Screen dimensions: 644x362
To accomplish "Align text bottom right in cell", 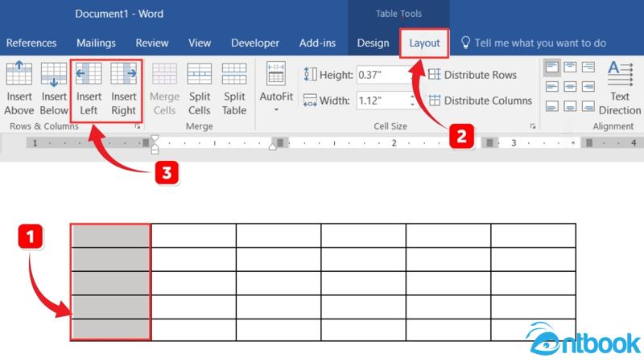I will pyautogui.click(x=588, y=106).
